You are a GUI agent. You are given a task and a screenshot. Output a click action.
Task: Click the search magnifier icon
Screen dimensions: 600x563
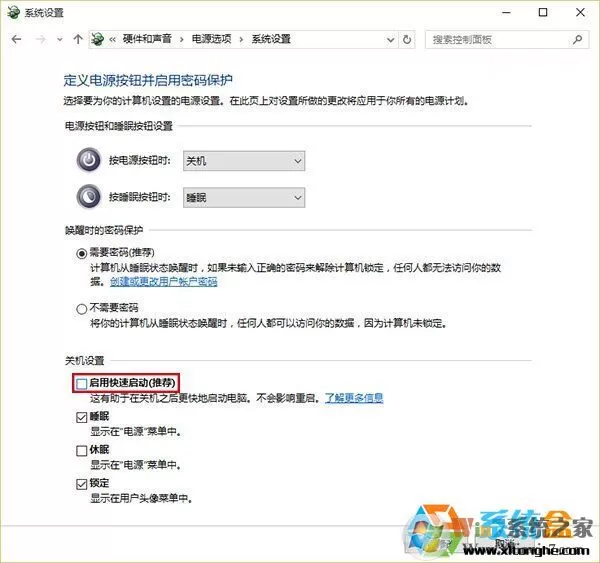(577, 39)
